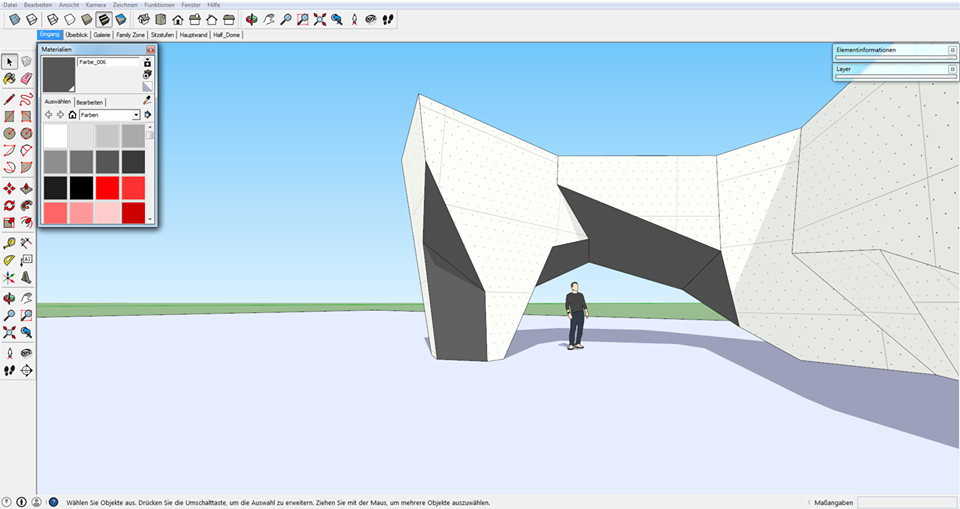960x509 pixels.
Task: Click the materials home button
Action: [73, 115]
